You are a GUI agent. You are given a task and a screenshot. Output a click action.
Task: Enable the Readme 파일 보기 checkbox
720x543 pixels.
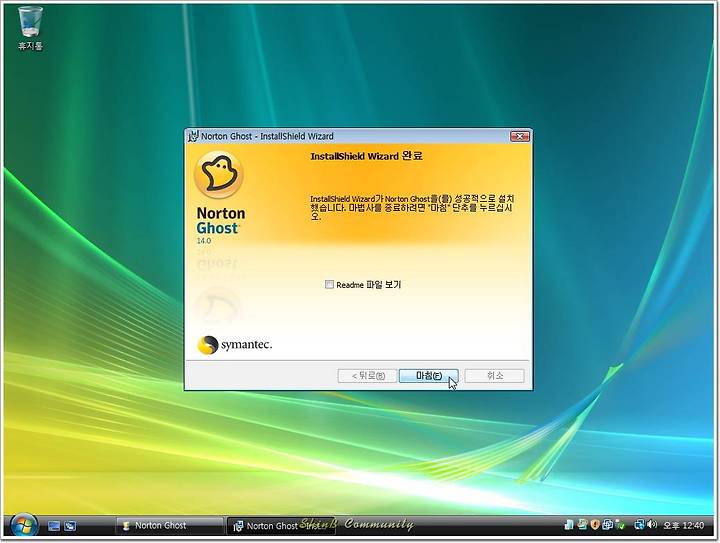(329, 285)
